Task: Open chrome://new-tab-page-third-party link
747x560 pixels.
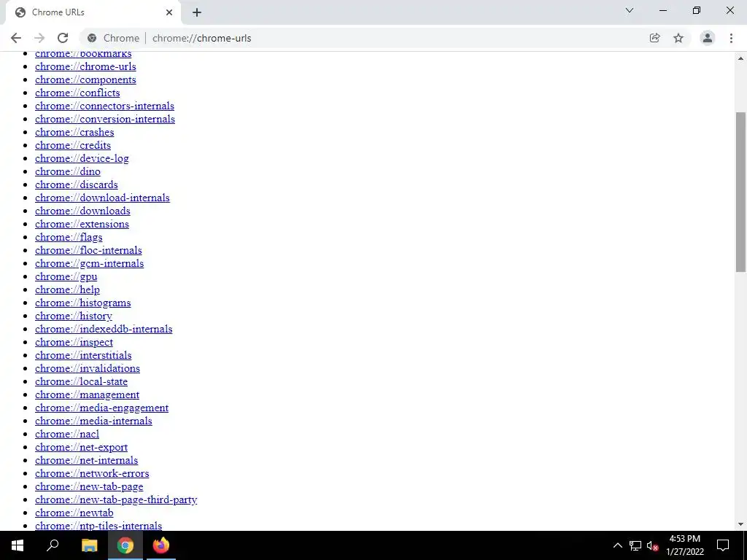Action: [x=116, y=499]
